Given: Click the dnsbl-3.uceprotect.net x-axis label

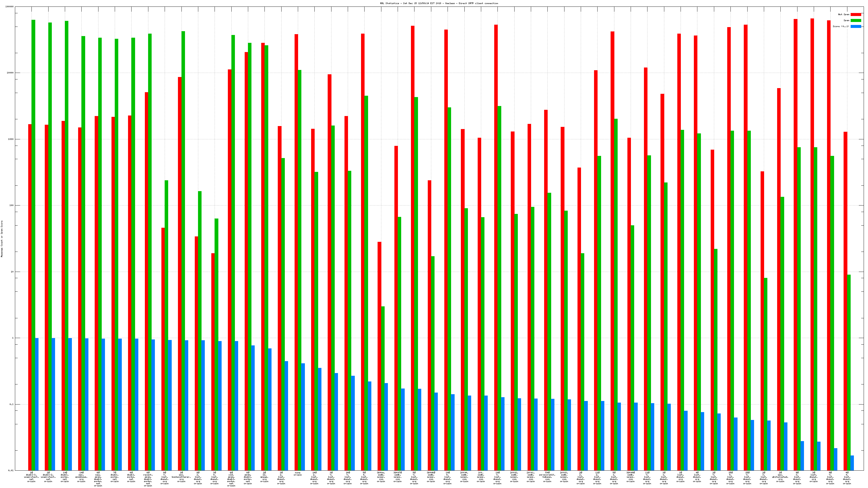Looking at the screenshot, I should (31, 477).
